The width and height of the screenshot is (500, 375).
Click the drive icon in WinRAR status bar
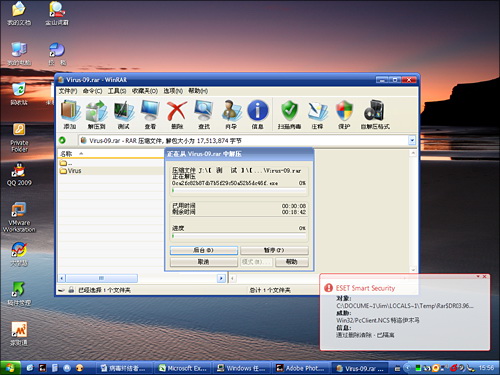point(61,290)
